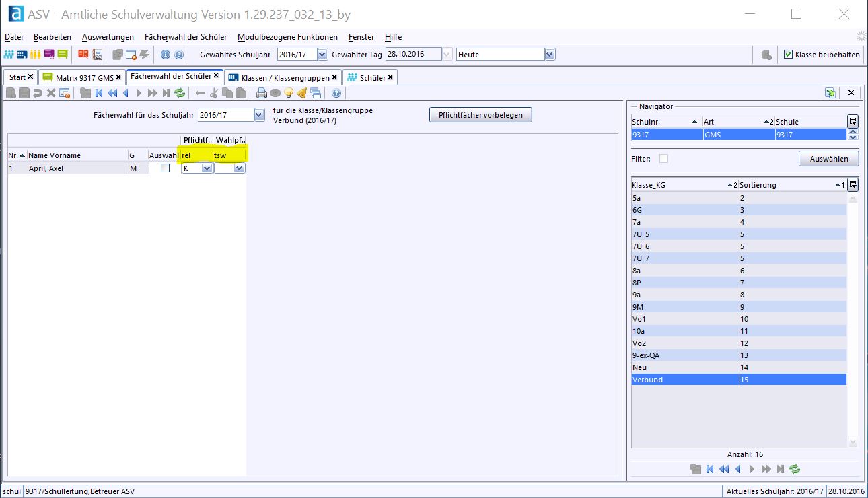Open the Fenster menu
The width and height of the screenshot is (868, 498).
(361, 37)
